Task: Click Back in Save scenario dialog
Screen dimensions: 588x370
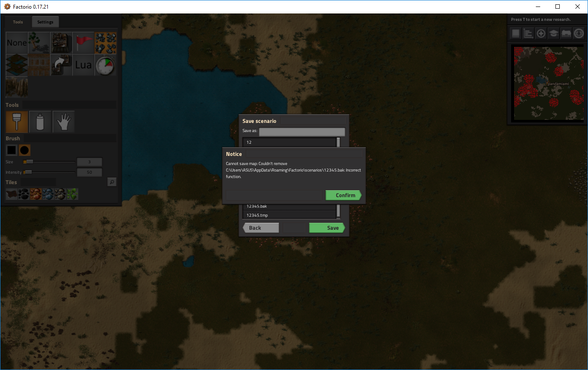Action: point(261,228)
